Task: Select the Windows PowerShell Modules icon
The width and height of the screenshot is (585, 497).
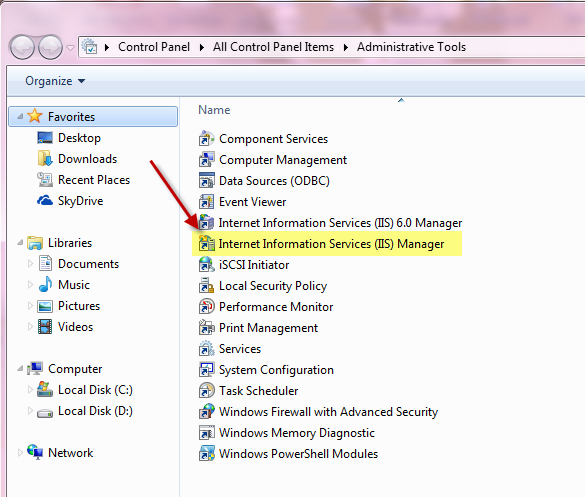Action: (206, 454)
